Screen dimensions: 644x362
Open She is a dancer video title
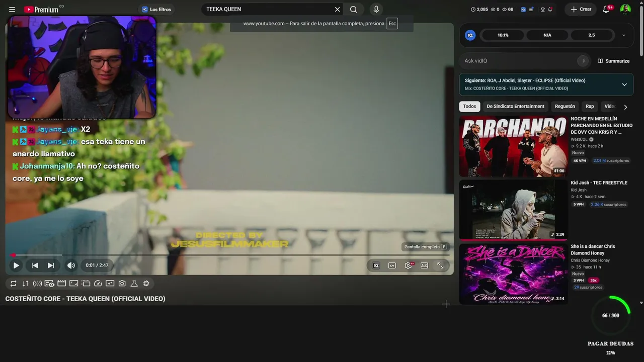pyautogui.click(x=593, y=250)
